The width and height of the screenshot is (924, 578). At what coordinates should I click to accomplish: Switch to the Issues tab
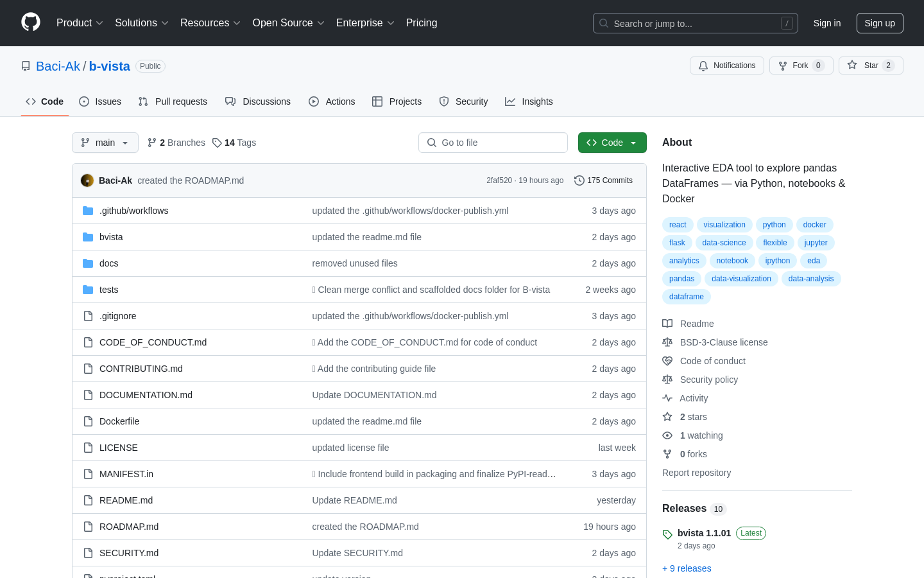point(100,101)
